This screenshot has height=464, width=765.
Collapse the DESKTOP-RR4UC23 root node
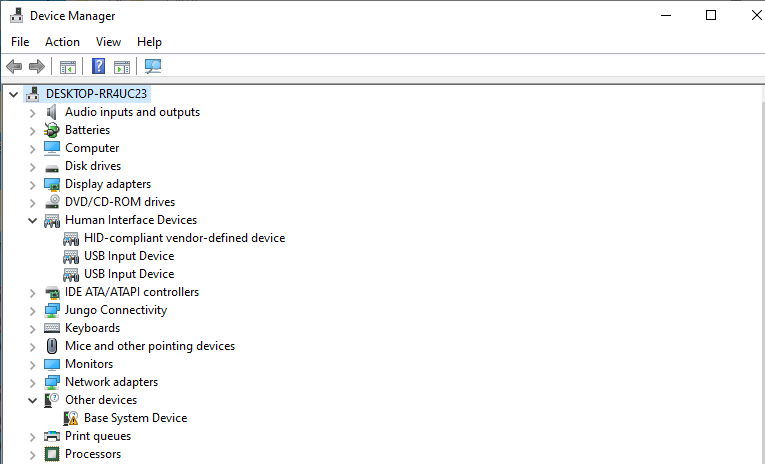point(13,94)
